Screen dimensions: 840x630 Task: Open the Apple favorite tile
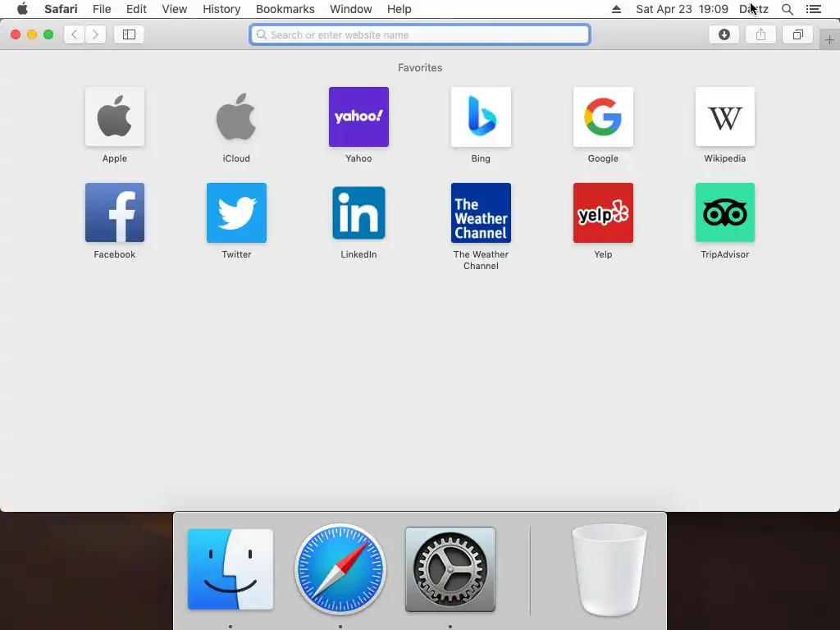[x=115, y=116]
